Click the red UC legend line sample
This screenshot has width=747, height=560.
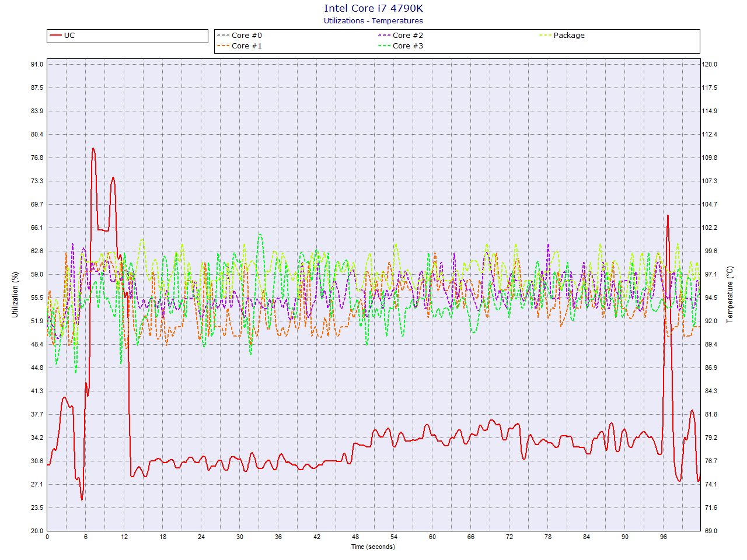pyautogui.click(x=56, y=36)
